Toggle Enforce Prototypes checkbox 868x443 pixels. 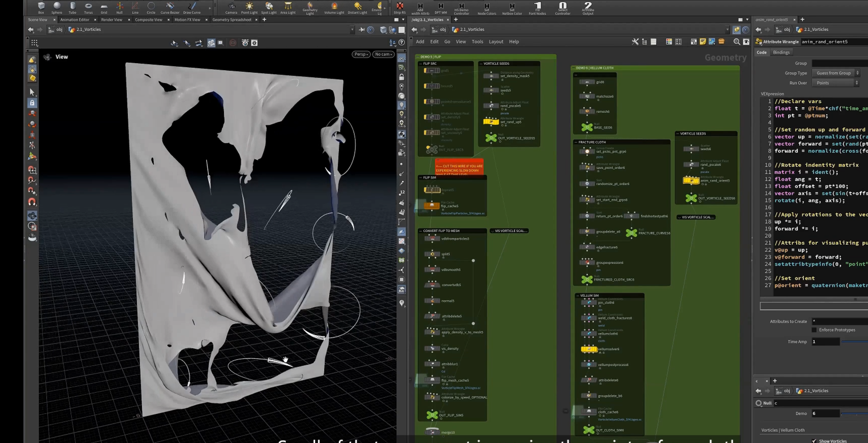coord(814,330)
